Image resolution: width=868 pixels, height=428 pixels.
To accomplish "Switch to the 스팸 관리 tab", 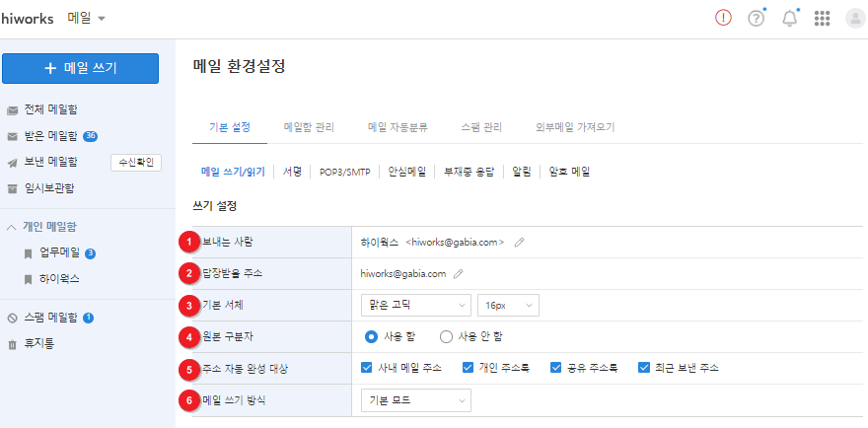I will pos(481,127).
